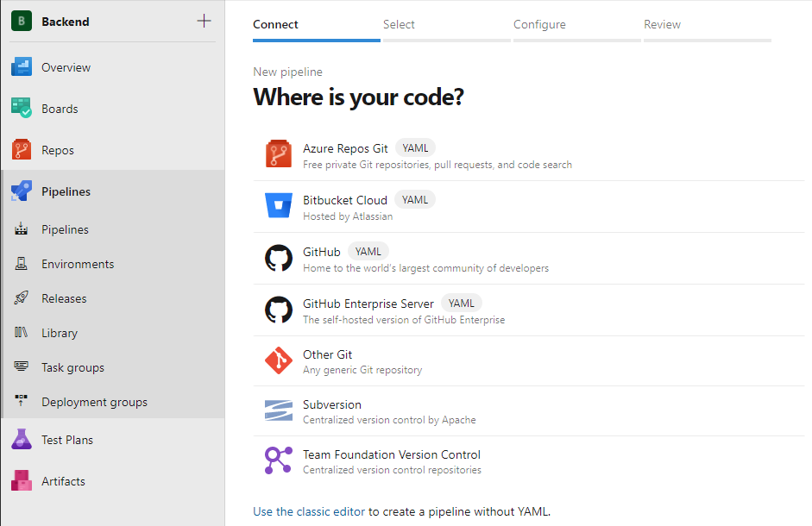Open the Environments sidebar item
Screen dimensions: 812x526
coord(78,264)
